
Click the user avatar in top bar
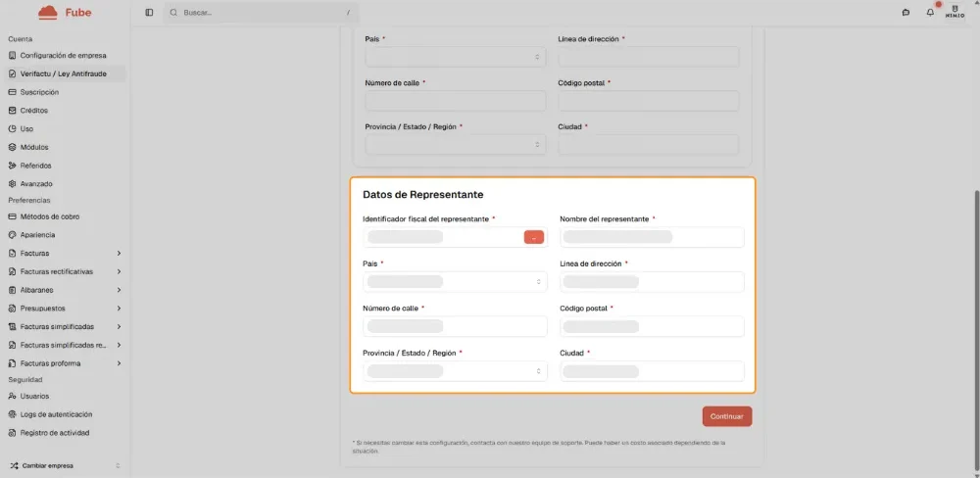955,12
